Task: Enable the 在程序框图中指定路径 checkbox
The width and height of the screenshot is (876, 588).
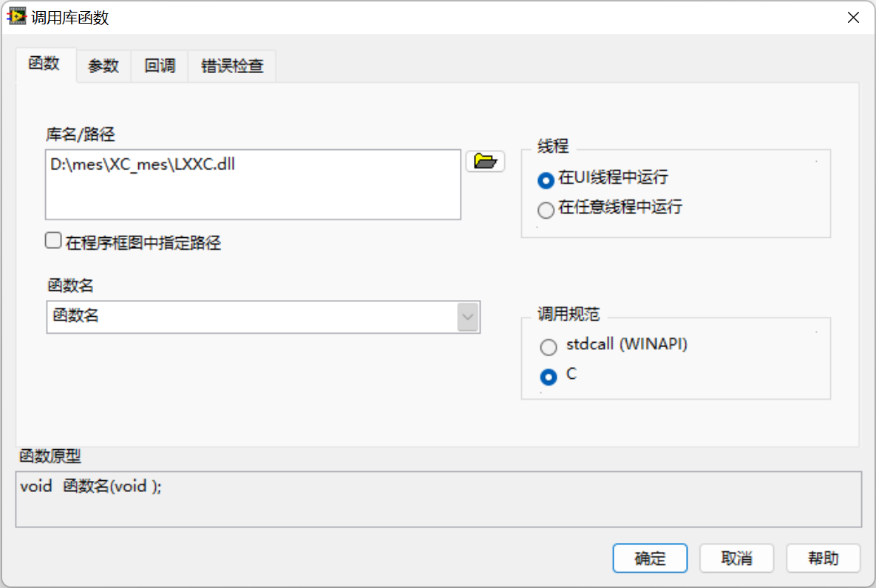Action: (53, 241)
